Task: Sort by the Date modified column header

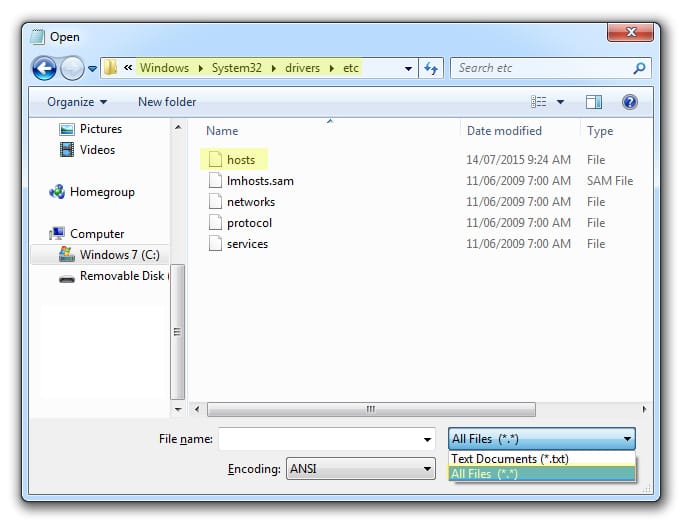Action: [x=504, y=131]
